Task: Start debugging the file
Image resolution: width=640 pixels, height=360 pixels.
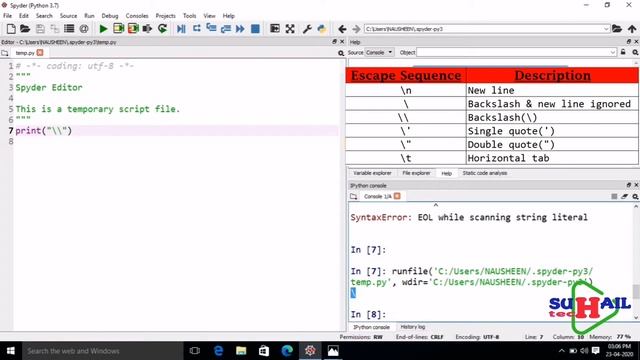Action: pos(181,29)
